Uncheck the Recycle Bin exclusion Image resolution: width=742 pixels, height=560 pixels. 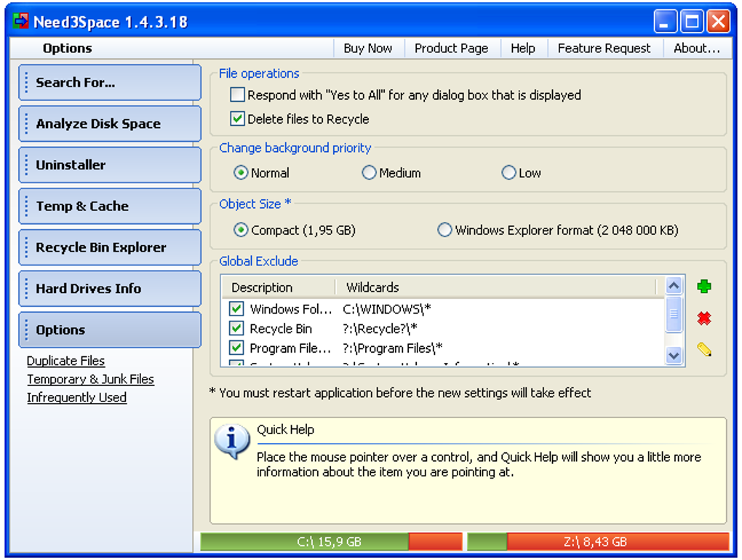click(236, 328)
